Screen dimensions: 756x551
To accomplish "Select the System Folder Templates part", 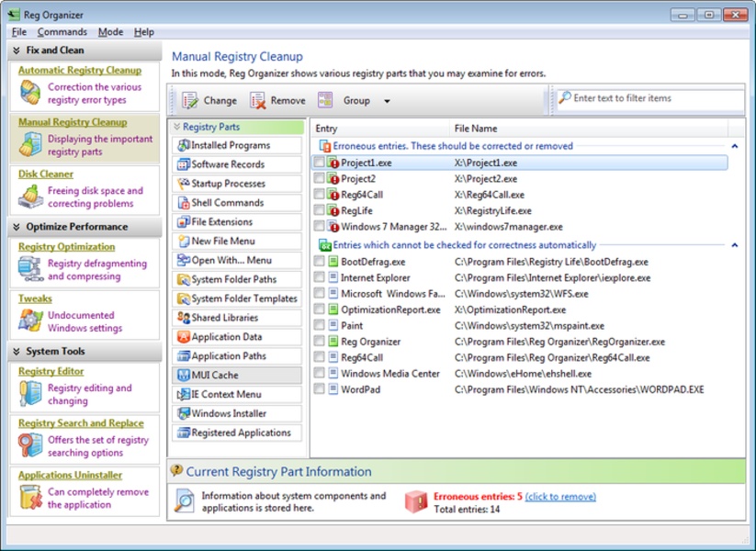I will [x=237, y=298].
